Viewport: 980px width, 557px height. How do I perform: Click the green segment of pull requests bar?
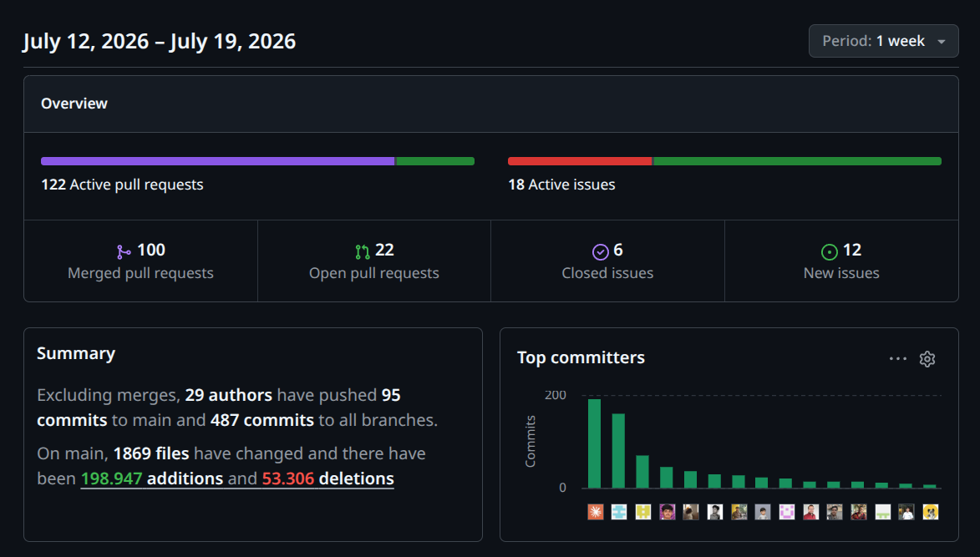[435, 161]
